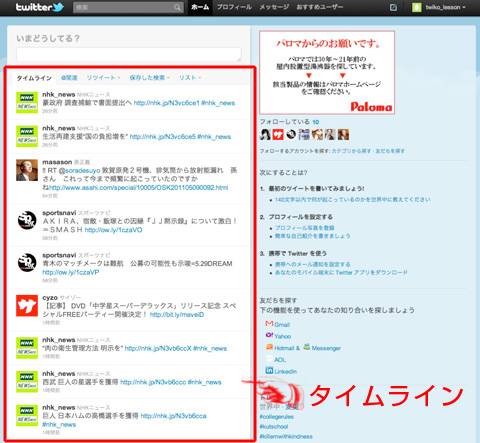Viewport: 480px width, 443px height.
Task: Click the teiko_lesson account avatar icon
Action: [416, 7]
